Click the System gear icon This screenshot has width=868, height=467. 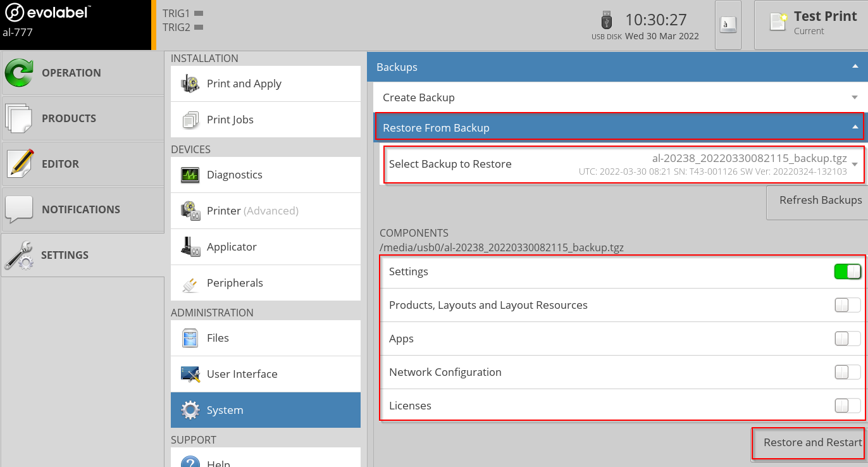pos(190,410)
